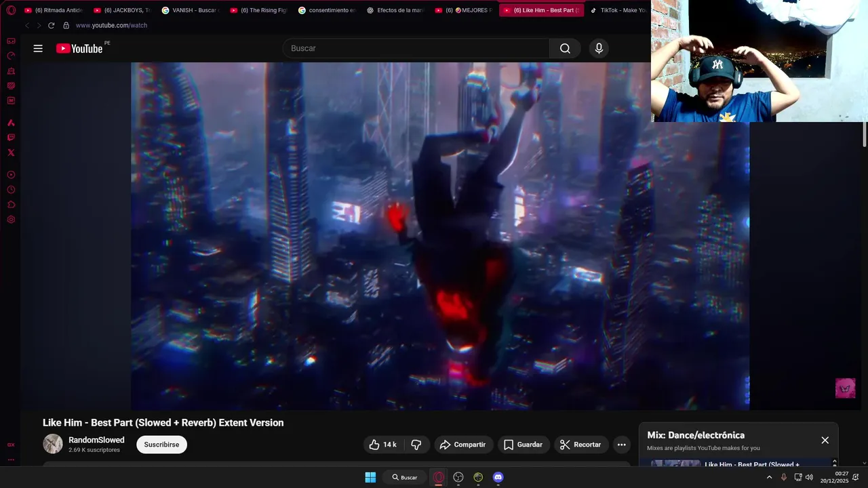Click the address bar URL
The height and width of the screenshot is (488, 868).
tap(111, 25)
